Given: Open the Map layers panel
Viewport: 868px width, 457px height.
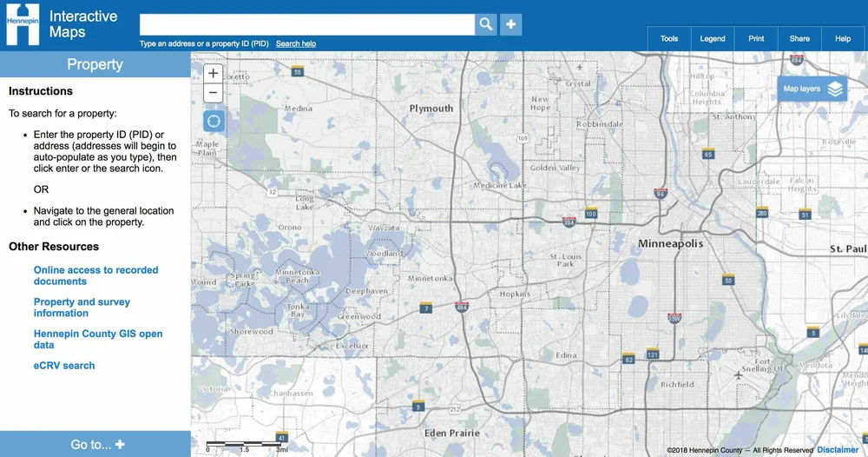Looking at the screenshot, I should pos(812,89).
